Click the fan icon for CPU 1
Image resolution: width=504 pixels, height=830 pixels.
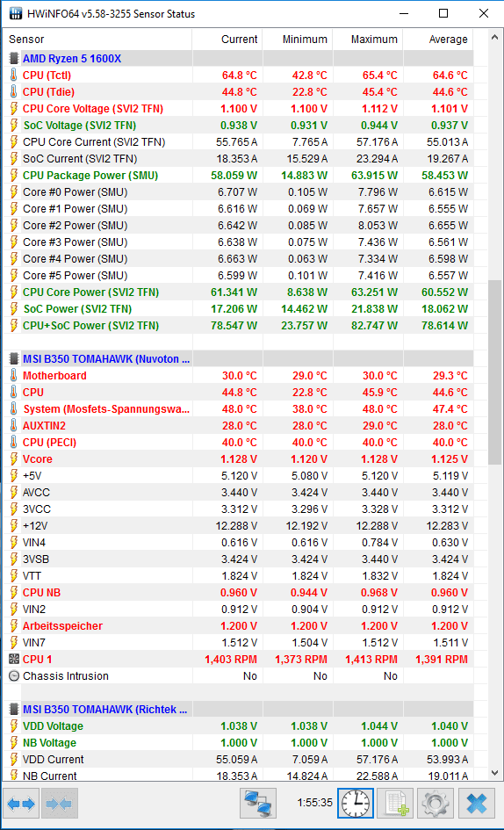point(14,659)
